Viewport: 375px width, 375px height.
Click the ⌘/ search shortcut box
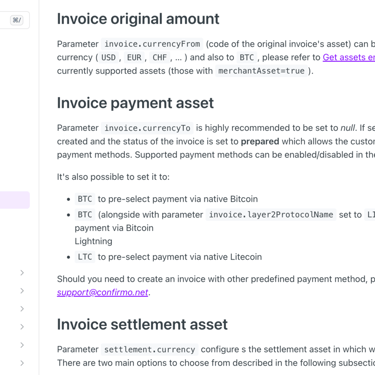point(17,20)
